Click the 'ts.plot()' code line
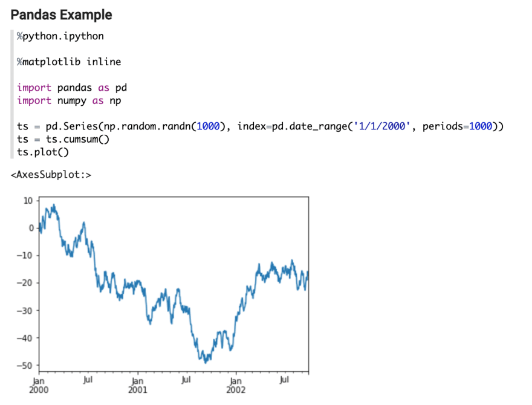 (x=43, y=152)
